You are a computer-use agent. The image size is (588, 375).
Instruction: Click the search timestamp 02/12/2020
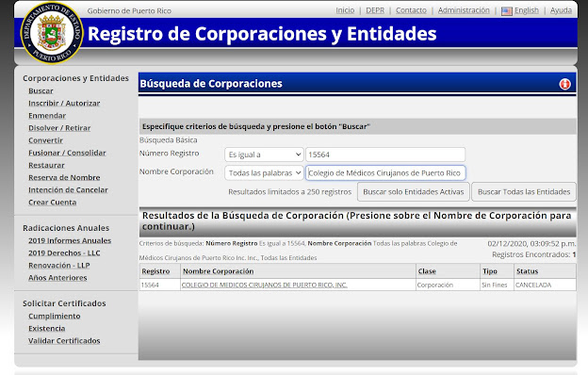(x=531, y=243)
